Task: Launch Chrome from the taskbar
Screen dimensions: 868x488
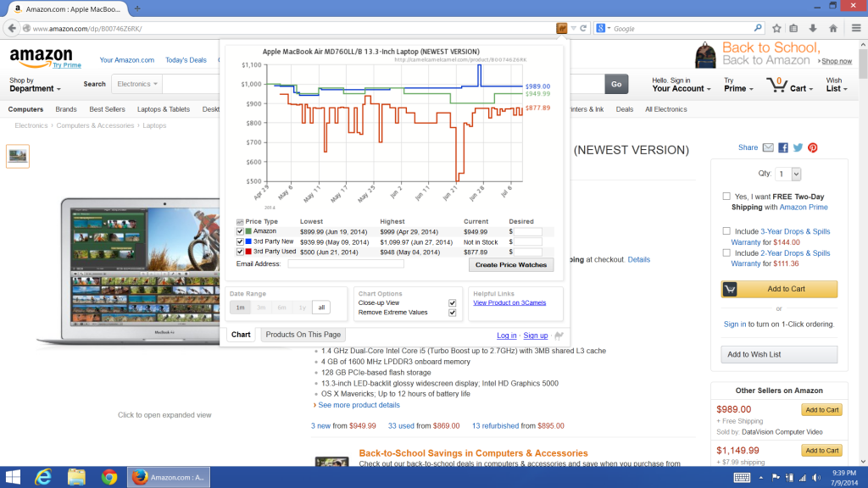Action: (109, 477)
